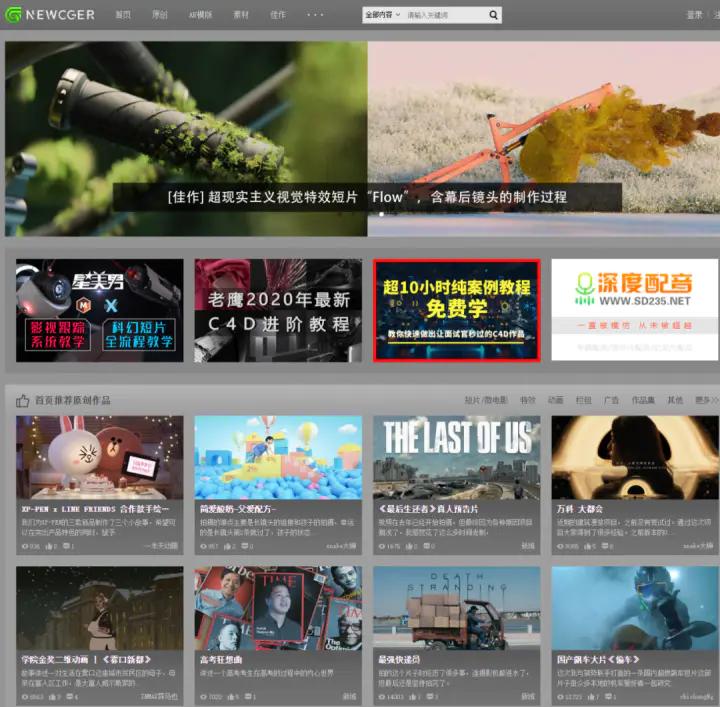Open THE LAST OF US video thumbnail

click(x=456, y=457)
